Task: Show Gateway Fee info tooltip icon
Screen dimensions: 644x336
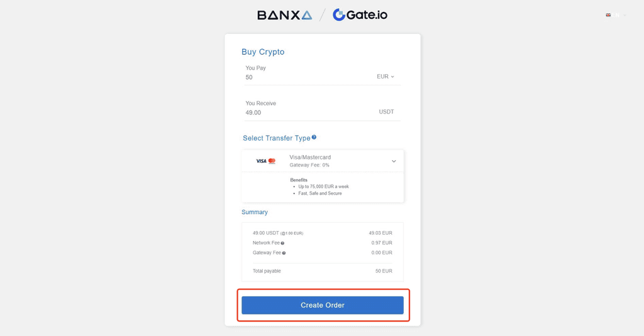Action: tap(284, 253)
